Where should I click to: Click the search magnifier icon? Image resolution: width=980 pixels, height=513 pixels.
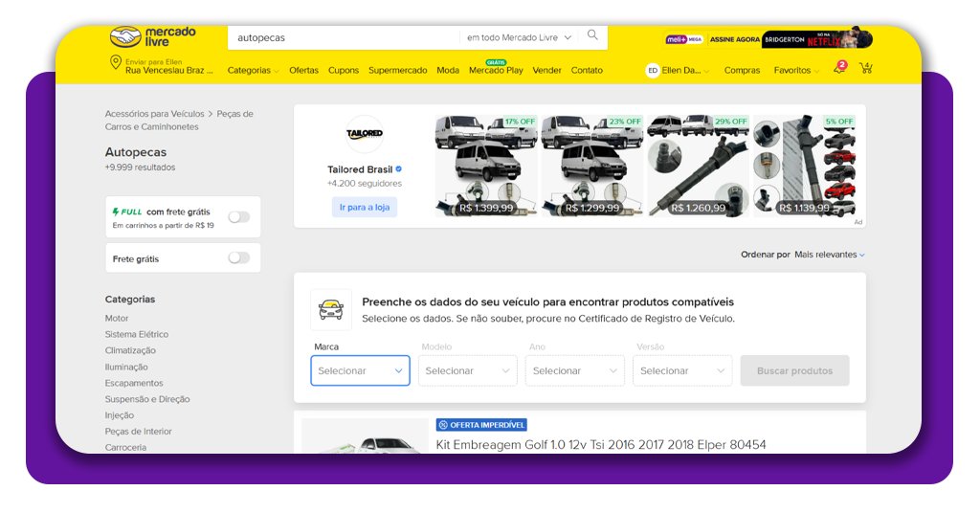pos(592,35)
